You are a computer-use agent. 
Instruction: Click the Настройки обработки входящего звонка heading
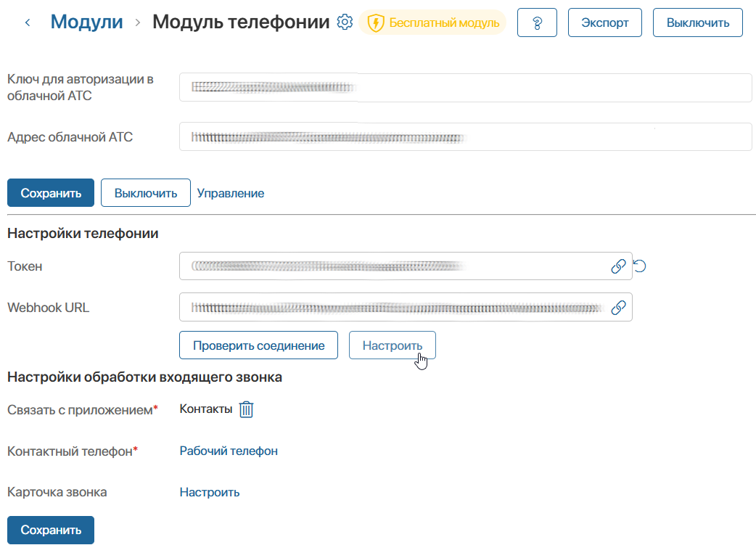144,377
